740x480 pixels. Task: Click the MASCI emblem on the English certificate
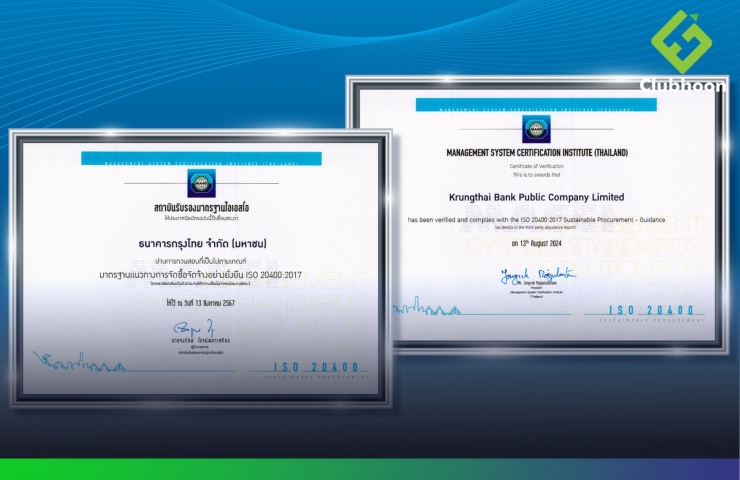pos(536,129)
